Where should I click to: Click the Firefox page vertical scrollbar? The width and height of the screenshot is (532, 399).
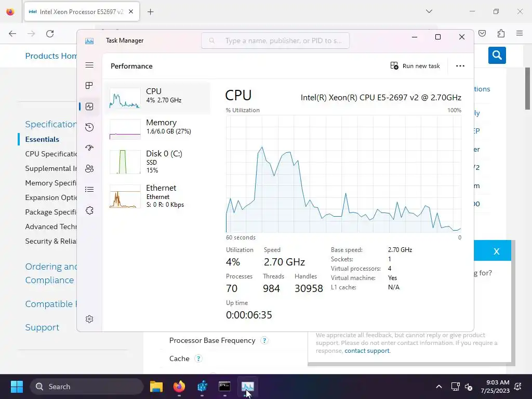pyautogui.click(x=528, y=88)
